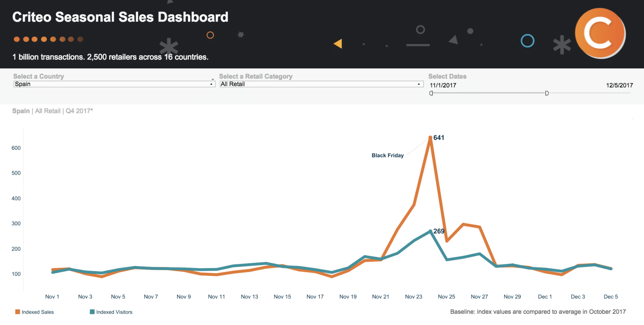Click the date slider's right end handle

pyautogui.click(x=547, y=93)
